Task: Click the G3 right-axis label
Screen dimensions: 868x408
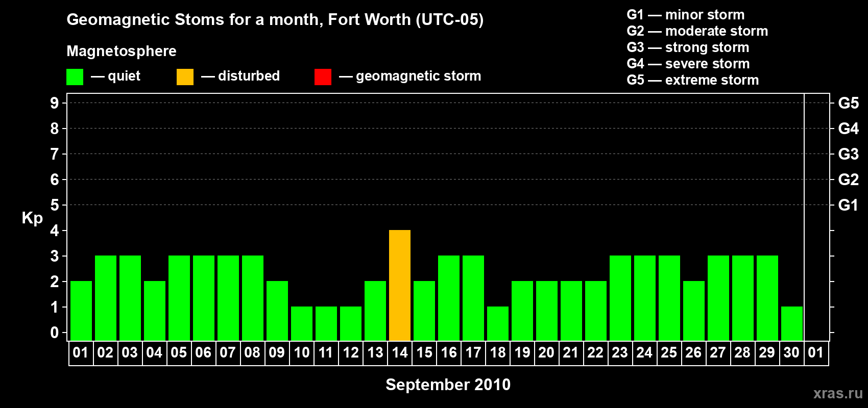Action: [x=849, y=154]
